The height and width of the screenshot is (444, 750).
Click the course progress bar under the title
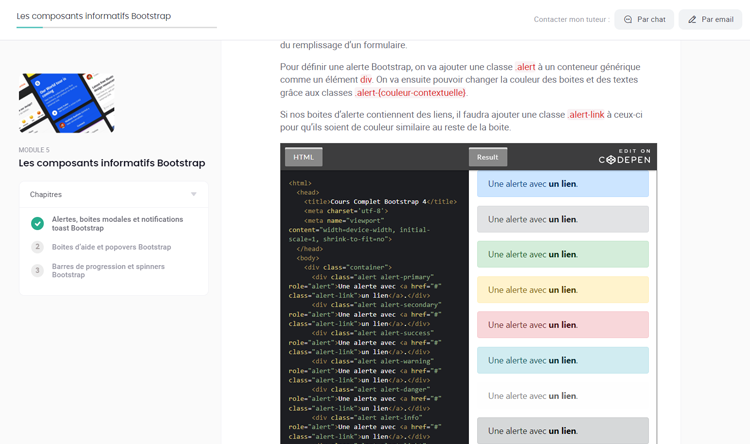(116, 27)
